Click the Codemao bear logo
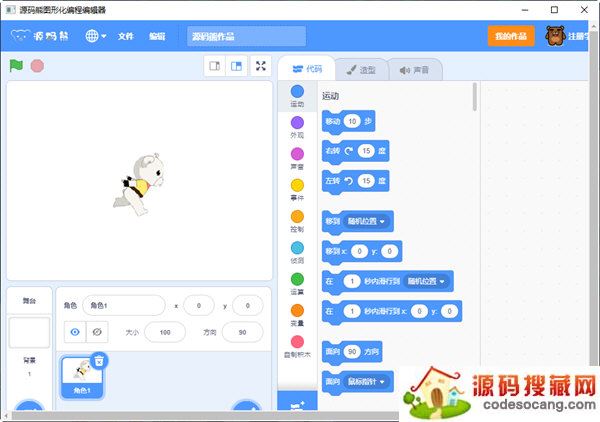This screenshot has width=600, height=422. point(39,36)
